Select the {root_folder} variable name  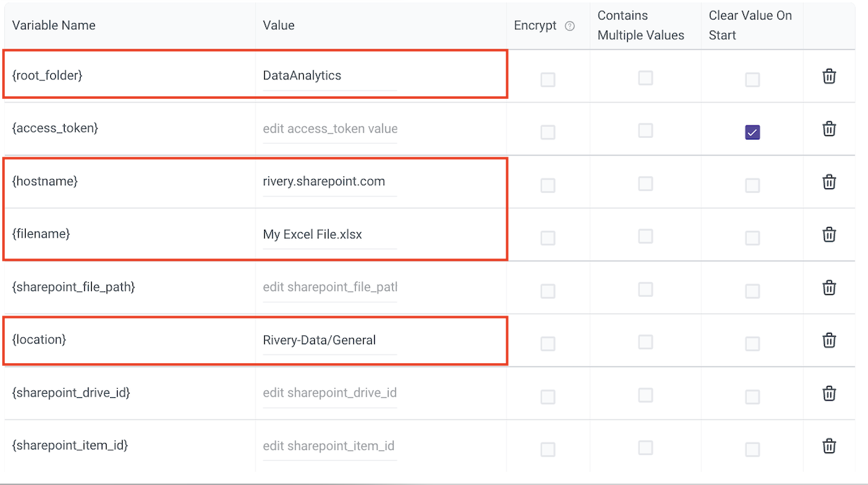pos(47,75)
